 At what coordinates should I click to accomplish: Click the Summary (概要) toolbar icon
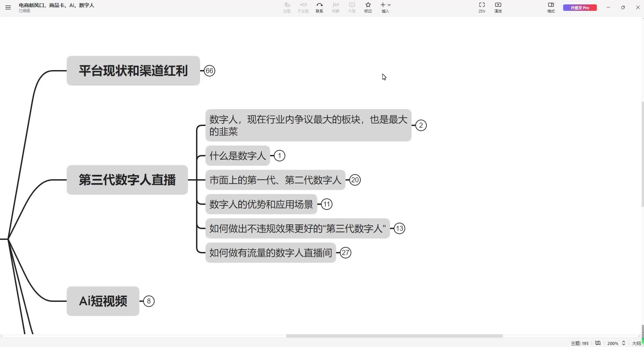click(335, 7)
